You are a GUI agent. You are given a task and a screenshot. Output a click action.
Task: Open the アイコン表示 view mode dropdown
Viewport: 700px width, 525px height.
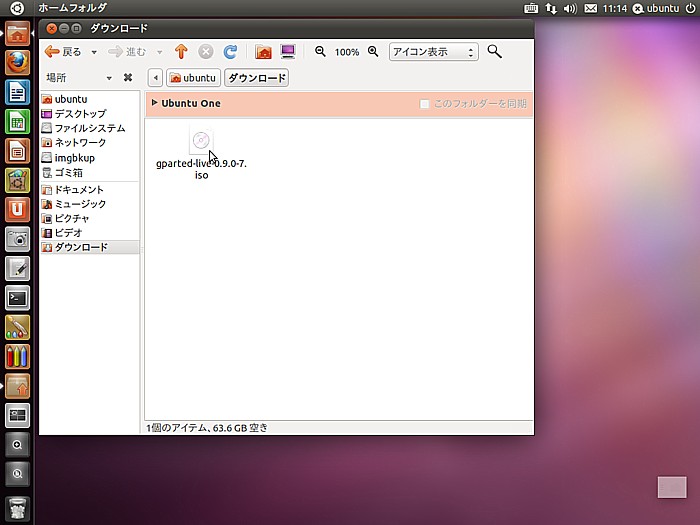point(433,52)
